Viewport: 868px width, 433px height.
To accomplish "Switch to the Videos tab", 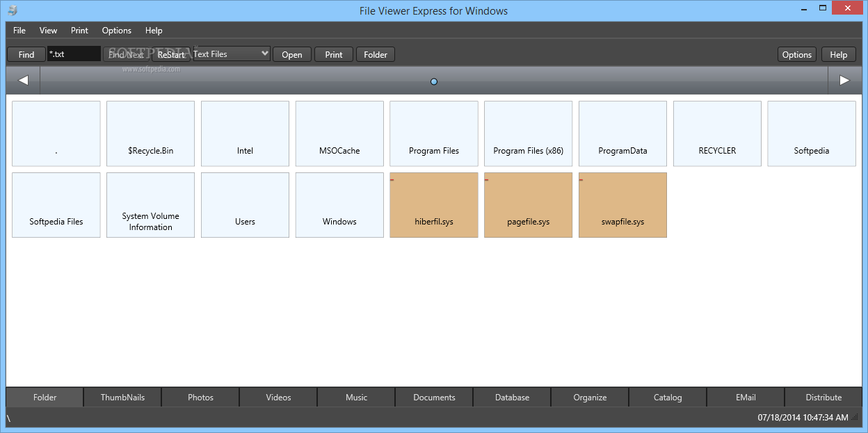I will point(278,398).
